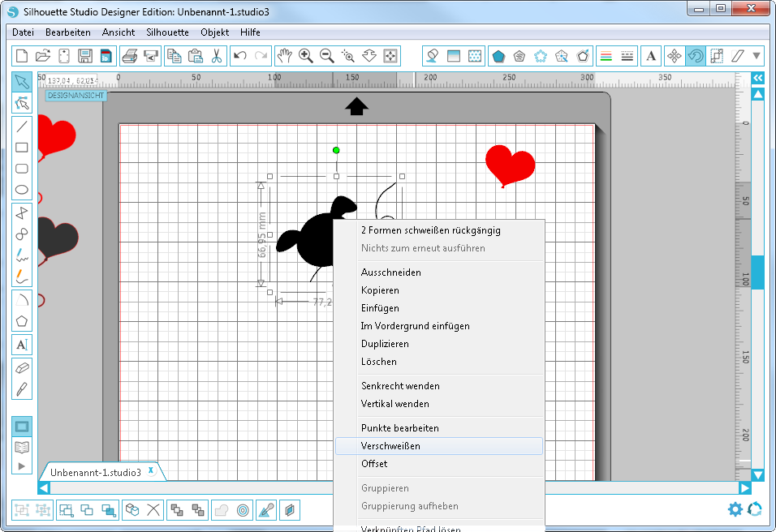Select the Text tool
Screen dimensions: 776x532
(23, 345)
